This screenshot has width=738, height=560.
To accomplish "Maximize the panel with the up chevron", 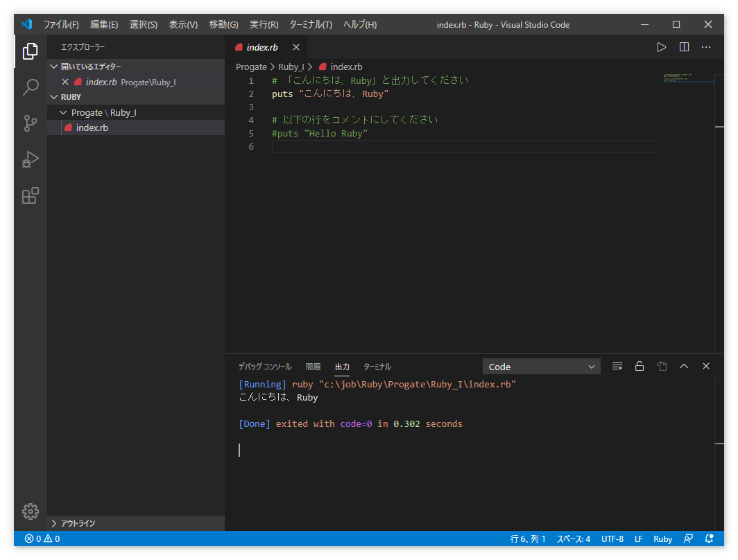I will click(x=684, y=367).
